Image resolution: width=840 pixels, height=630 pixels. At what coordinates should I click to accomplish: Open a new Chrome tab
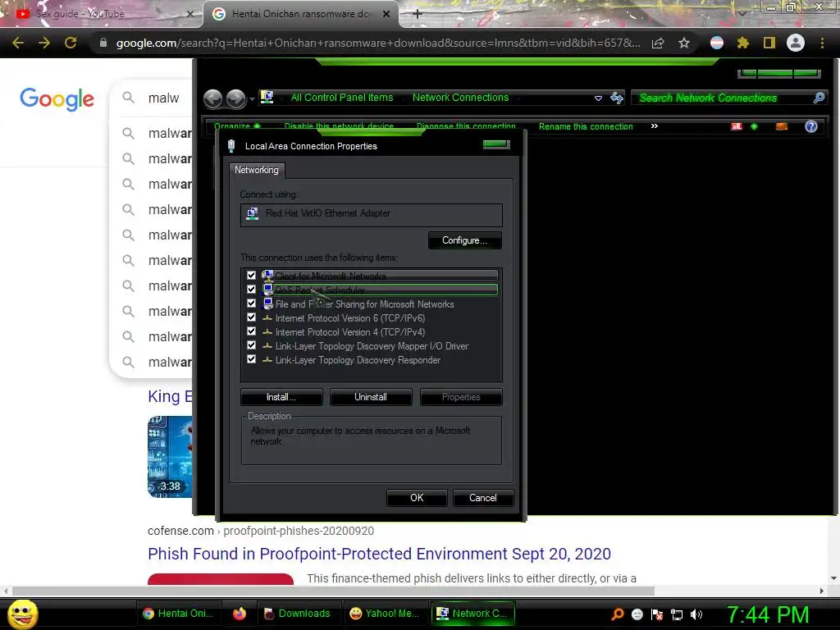click(418, 14)
